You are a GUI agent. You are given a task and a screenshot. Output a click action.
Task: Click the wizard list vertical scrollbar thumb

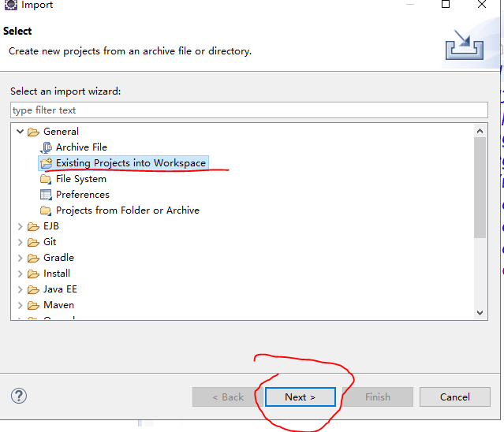click(480, 188)
